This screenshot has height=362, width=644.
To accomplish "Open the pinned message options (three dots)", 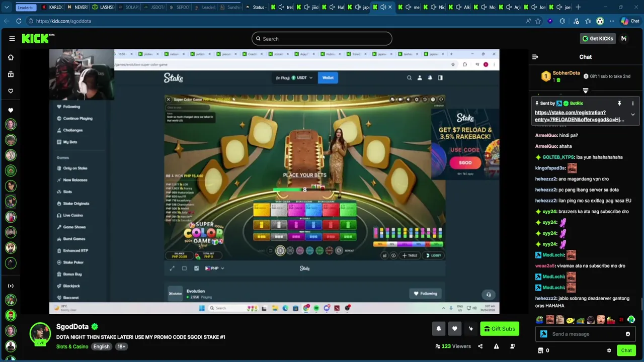I will (633, 103).
